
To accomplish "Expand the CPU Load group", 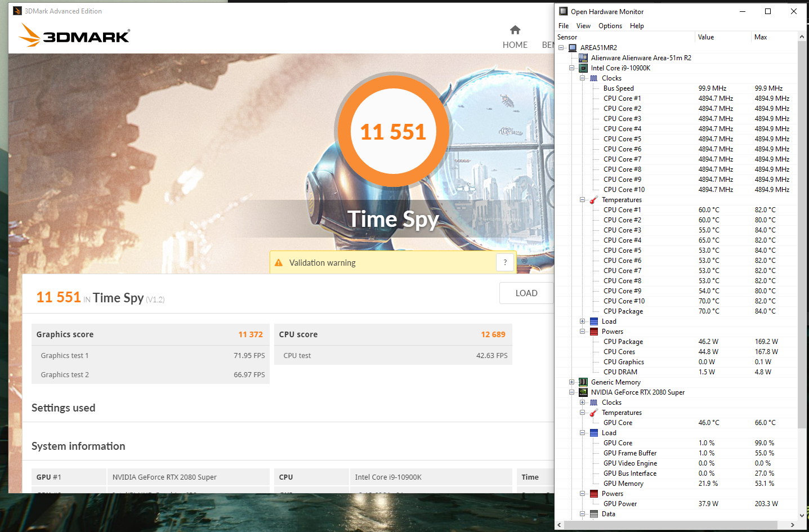I will pyautogui.click(x=583, y=321).
